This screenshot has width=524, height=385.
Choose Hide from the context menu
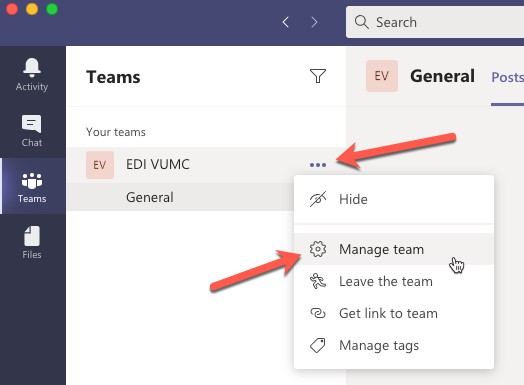coord(394,199)
